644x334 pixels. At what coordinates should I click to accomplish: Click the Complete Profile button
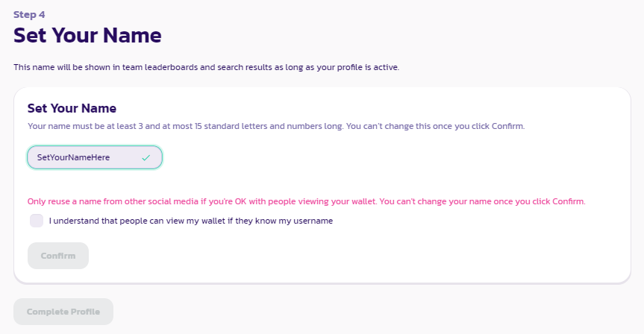coord(63,312)
